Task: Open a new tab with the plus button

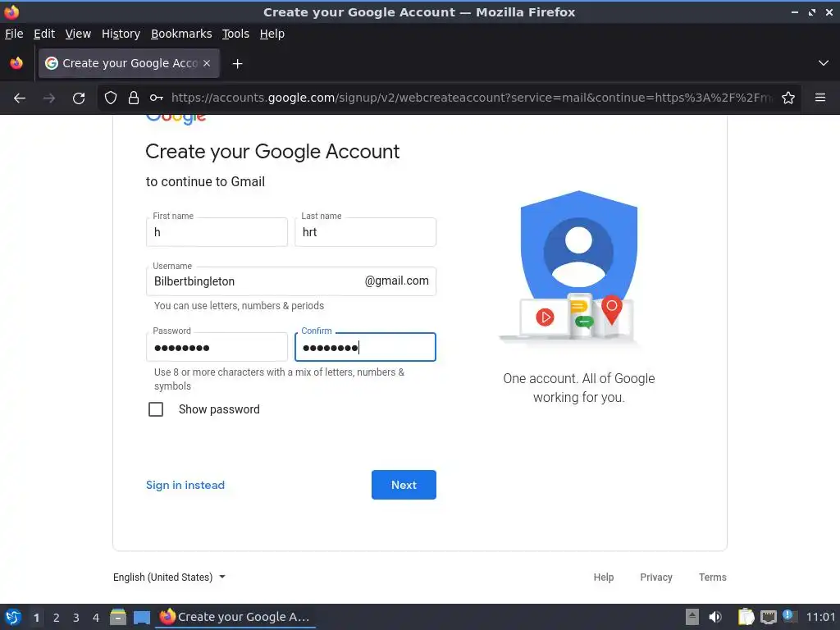Action: [237, 64]
